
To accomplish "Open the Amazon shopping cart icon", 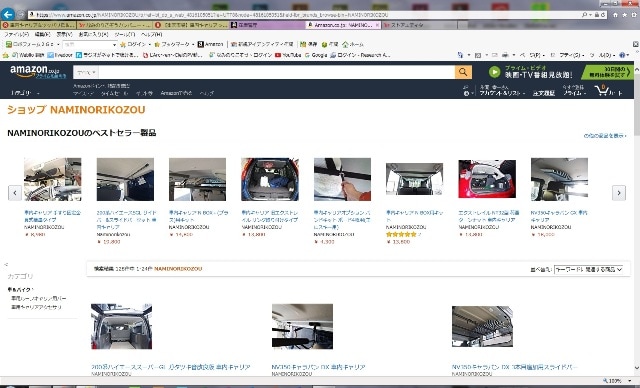I will click(x=602, y=90).
